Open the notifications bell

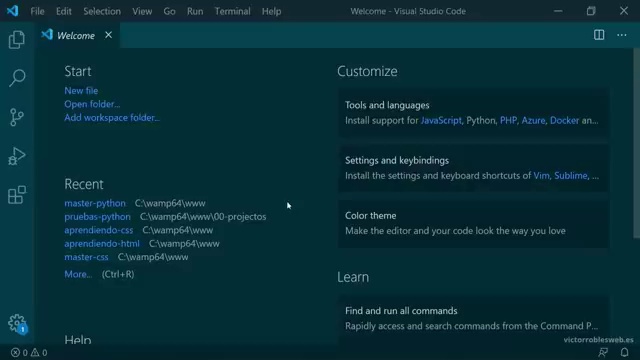[624, 352]
